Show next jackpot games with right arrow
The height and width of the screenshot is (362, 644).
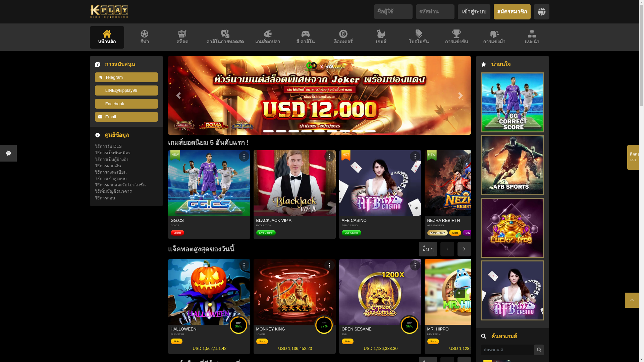[464, 249]
